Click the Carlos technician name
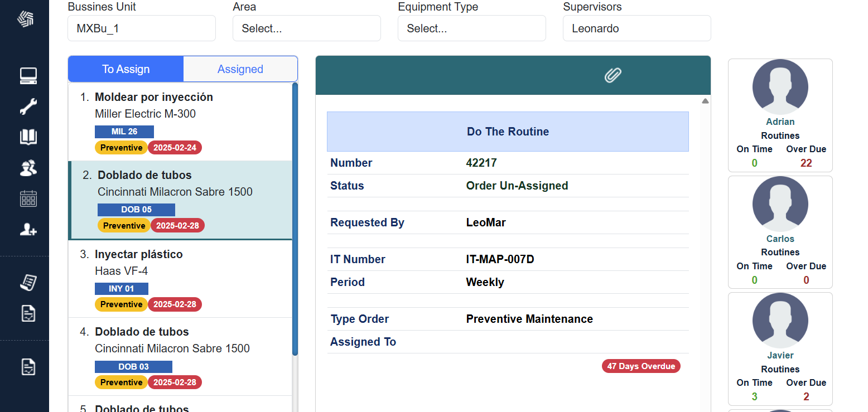 point(780,239)
